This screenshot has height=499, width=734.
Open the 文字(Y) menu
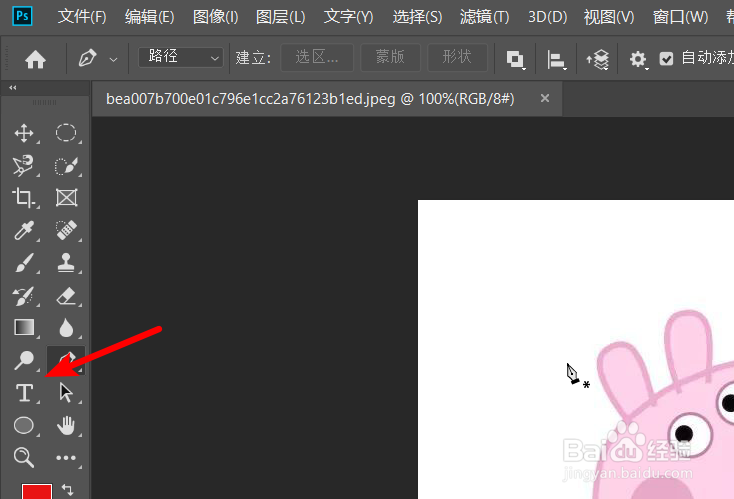pos(348,17)
